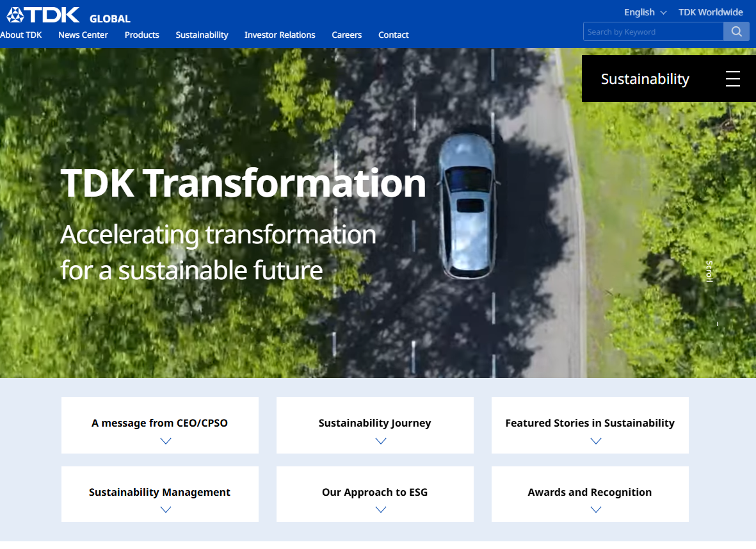
Task: Expand the English language dropdown
Action: (645, 13)
